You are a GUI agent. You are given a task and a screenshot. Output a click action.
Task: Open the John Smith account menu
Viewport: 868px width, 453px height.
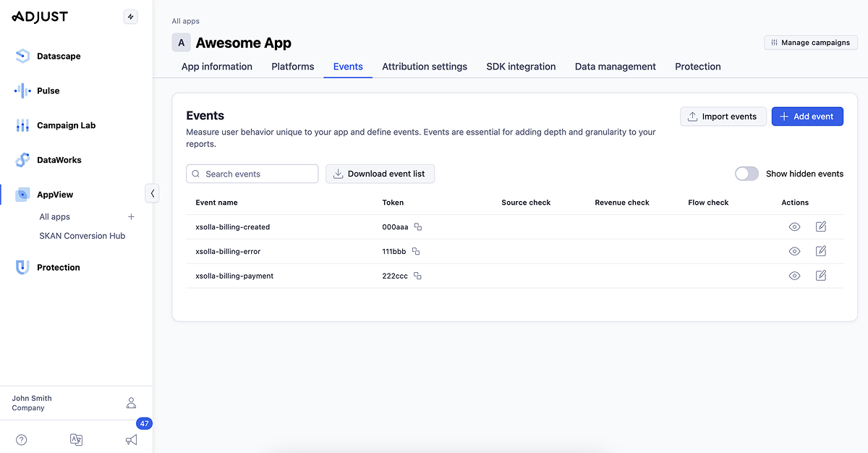click(x=131, y=403)
